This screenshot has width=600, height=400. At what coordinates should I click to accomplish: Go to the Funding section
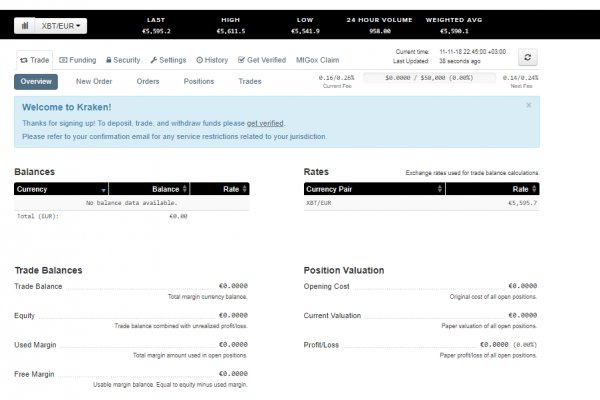point(78,60)
